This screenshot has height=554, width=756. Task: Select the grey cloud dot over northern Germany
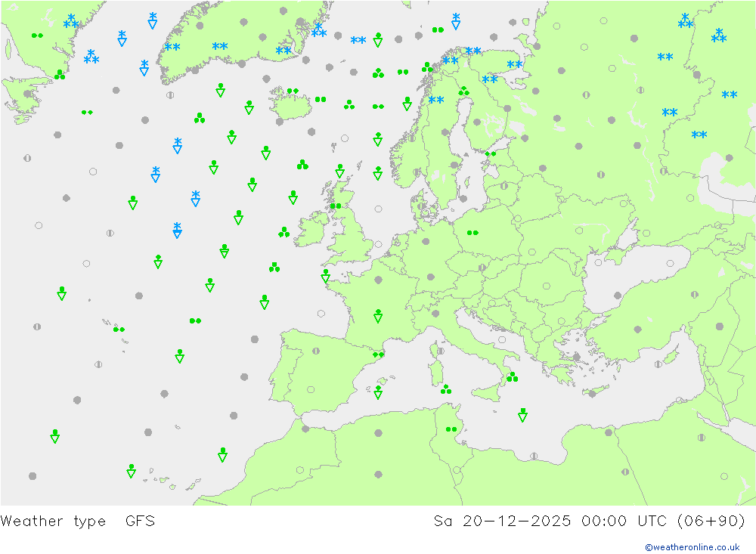[426, 242]
